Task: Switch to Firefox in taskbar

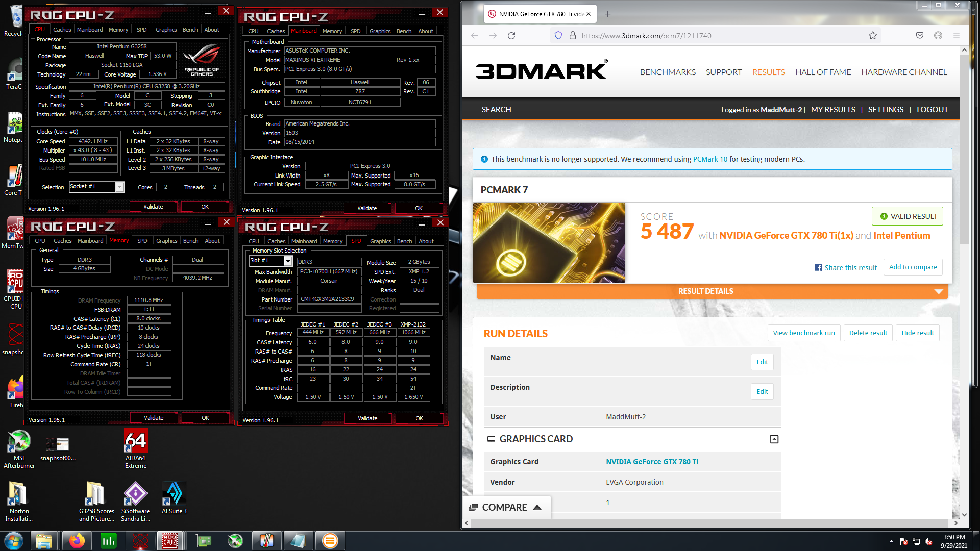Action: 77,541
